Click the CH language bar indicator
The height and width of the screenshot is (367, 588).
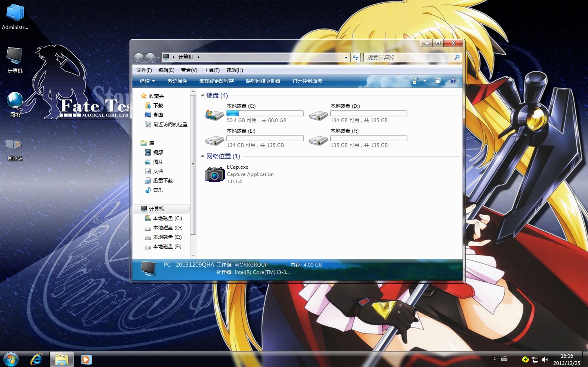(495, 359)
